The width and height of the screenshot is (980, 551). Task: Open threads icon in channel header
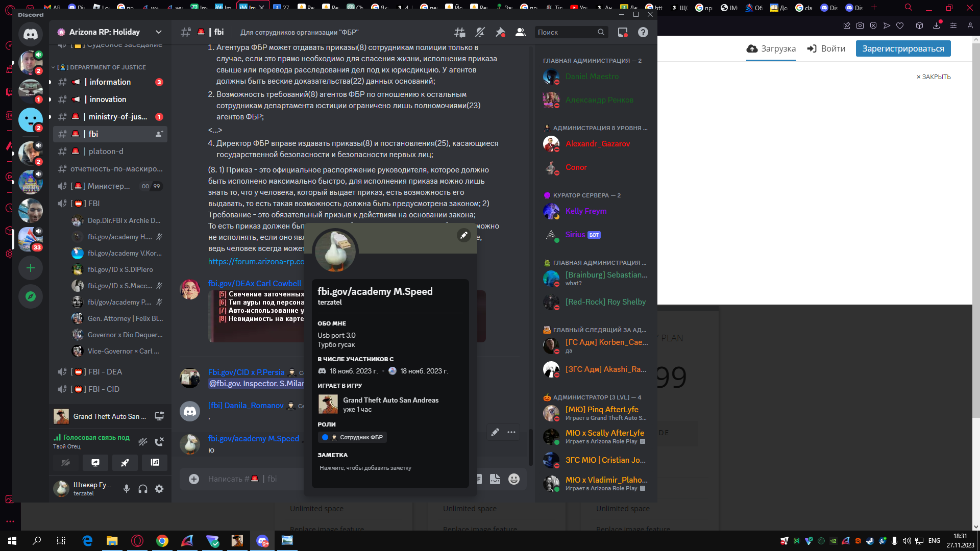pyautogui.click(x=459, y=32)
